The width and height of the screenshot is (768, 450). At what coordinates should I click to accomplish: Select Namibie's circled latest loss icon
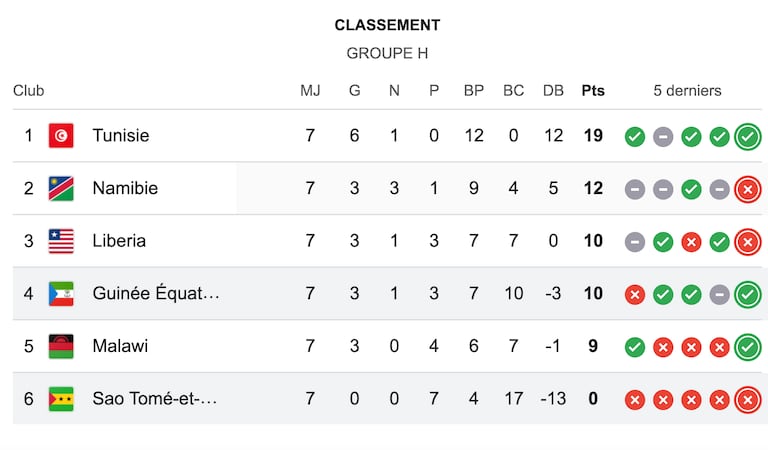[747, 189]
